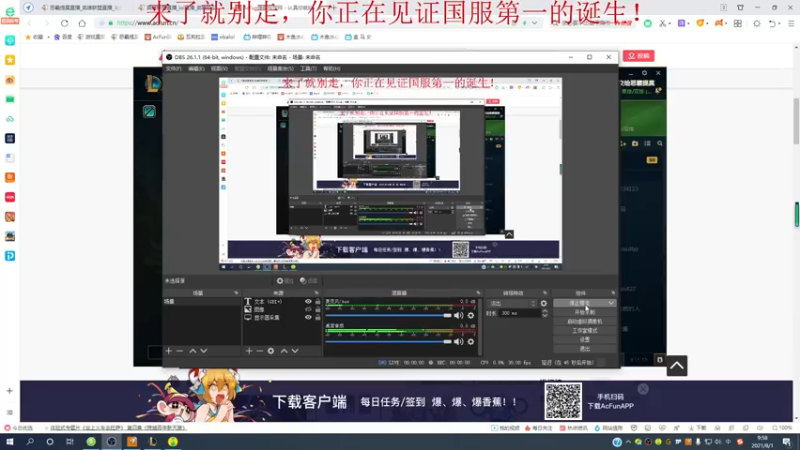Image resolution: width=800 pixels, height=450 pixels.
Task: Reload the browser page
Action: click(x=64, y=23)
